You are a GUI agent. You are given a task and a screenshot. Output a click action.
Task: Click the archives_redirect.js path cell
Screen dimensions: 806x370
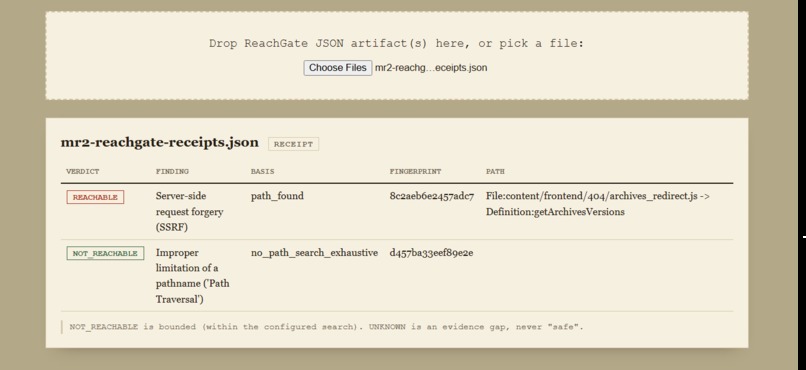pyautogui.click(x=598, y=204)
